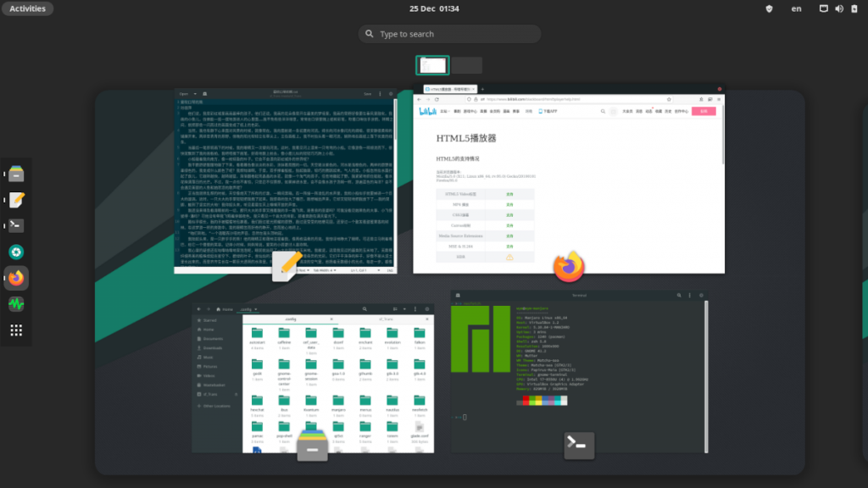Image resolution: width=868 pixels, height=488 pixels.
Task: Open the Firefox application menu
Action: pyautogui.click(x=719, y=99)
